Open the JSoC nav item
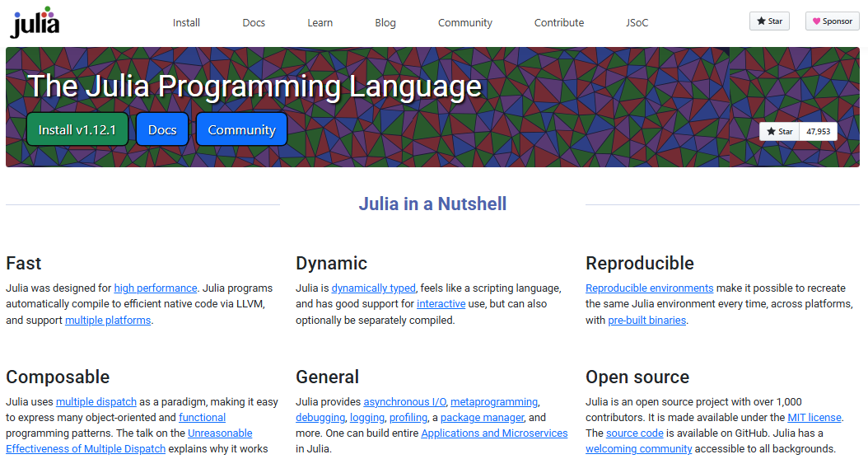868x459 pixels. click(637, 23)
